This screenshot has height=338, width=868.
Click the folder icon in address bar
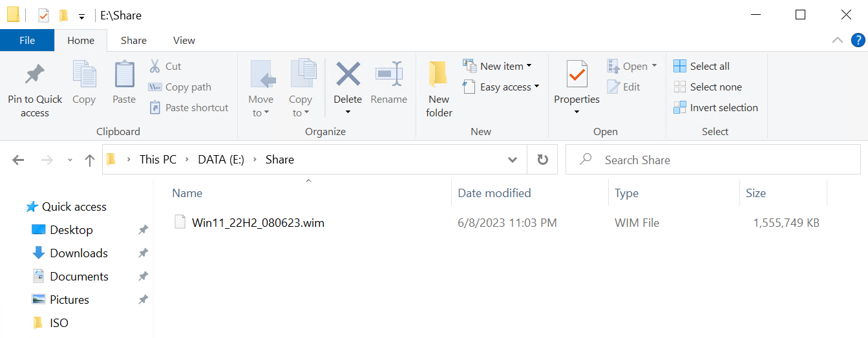point(111,160)
